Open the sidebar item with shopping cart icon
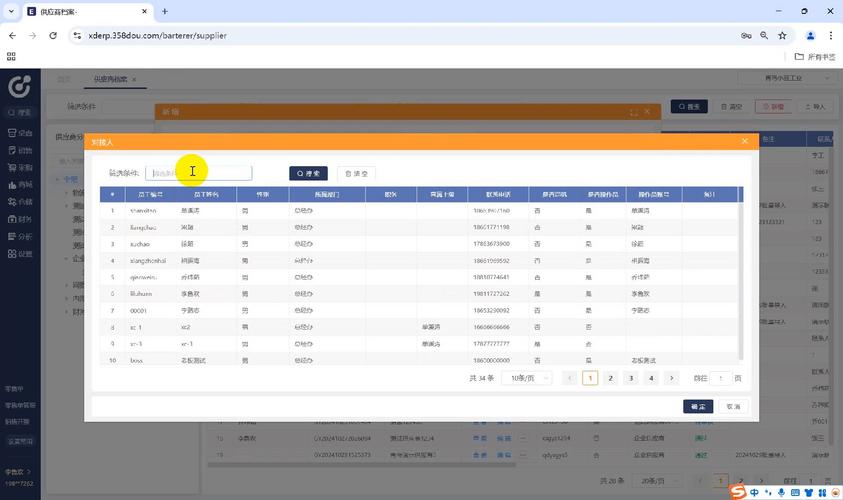Image resolution: width=843 pixels, height=500 pixels. 20,167
